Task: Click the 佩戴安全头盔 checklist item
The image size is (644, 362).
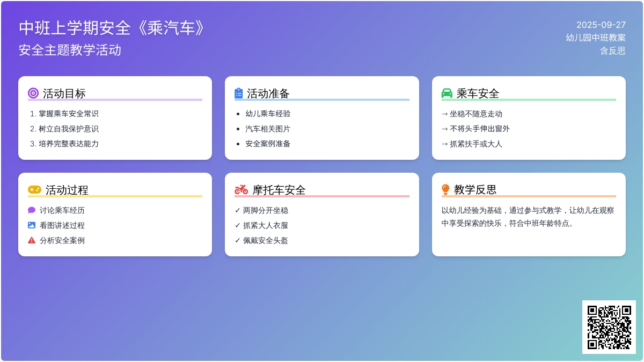Action: [265, 240]
